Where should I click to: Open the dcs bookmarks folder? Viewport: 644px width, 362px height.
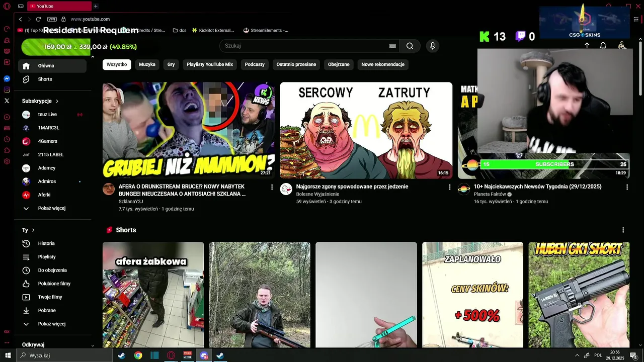[x=179, y=30]
